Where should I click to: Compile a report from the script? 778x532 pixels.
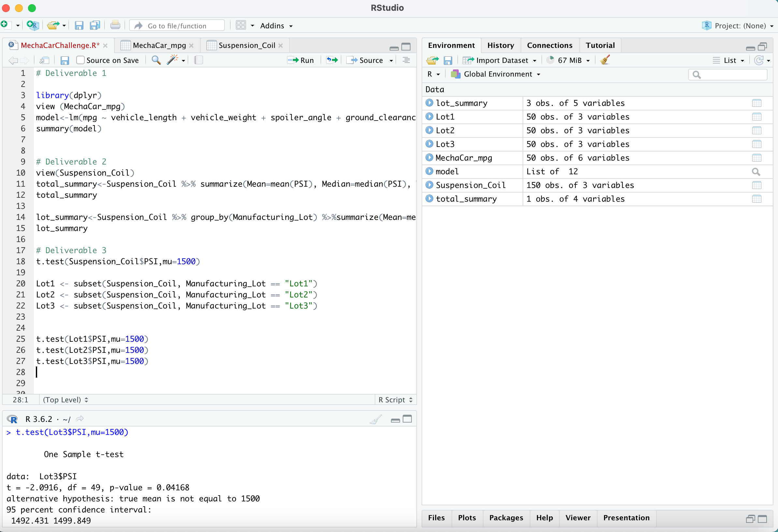point(198,60)
